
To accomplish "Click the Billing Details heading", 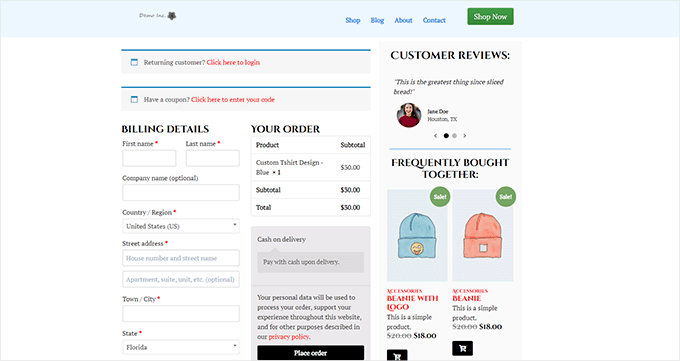I will pyautogui.click(x=165, y=129).
